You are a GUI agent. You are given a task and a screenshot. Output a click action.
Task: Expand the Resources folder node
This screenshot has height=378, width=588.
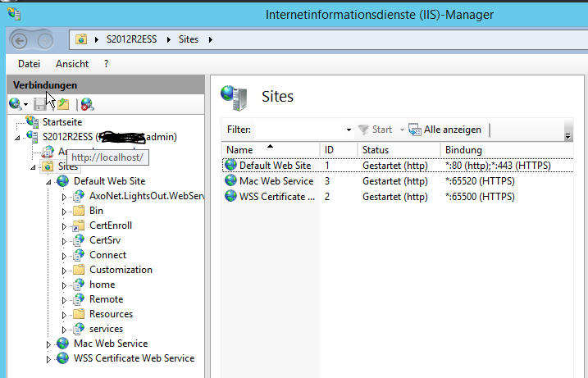point(64,315)
